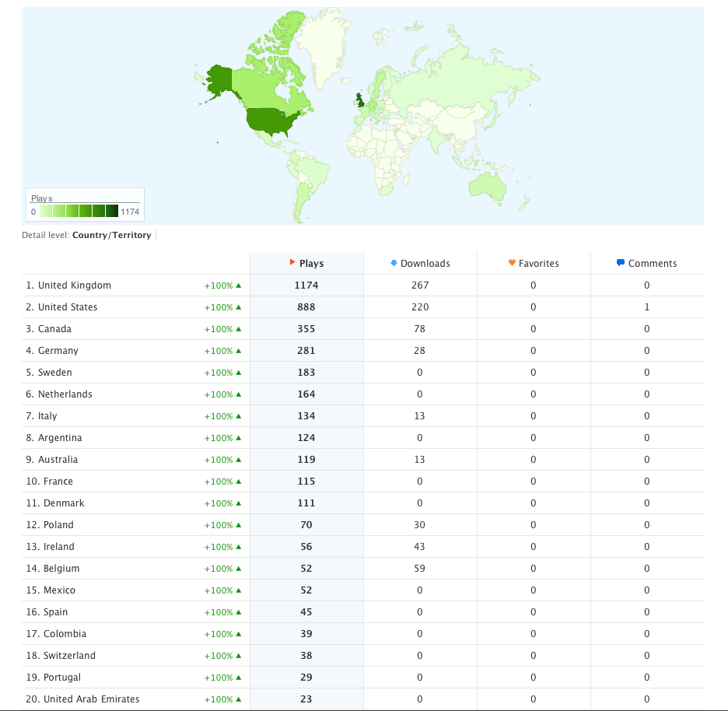728x711 pixels.
Task: Sort table by Downloads column header
Action: [425, 264]
